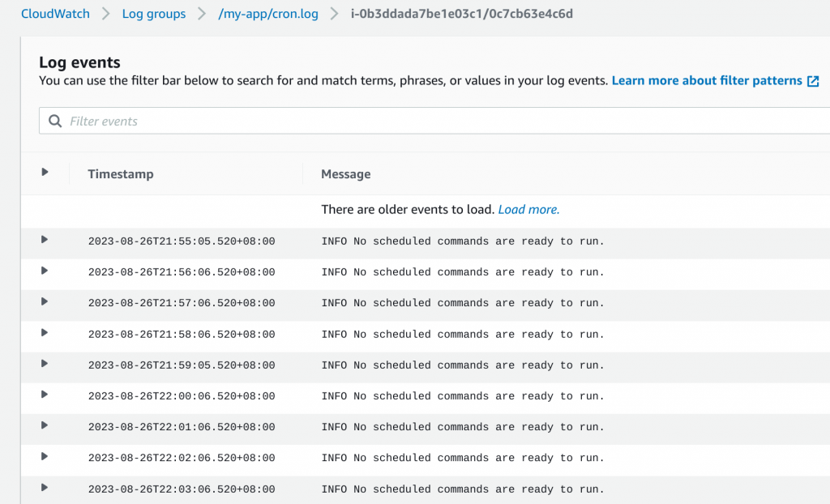Expand the 21:57:06.520 log event row
Viewport: 830px width, 504px height.
(45, 301)
